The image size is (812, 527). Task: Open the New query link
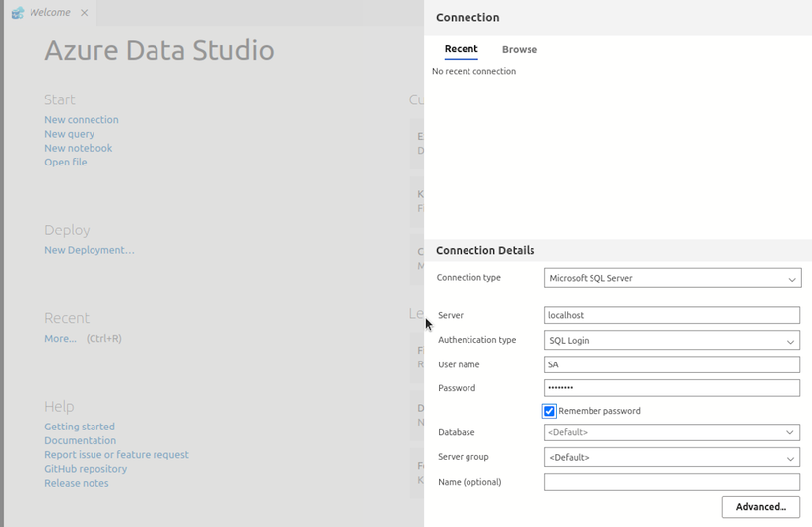pyautogui.click(x=69, y=134)
